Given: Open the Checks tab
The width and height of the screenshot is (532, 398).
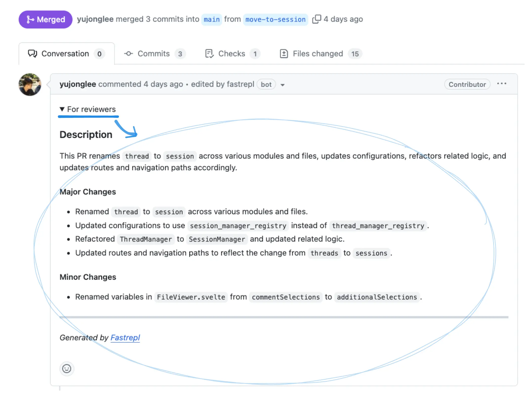Looking at the screenshot, I should coord(231,53).
